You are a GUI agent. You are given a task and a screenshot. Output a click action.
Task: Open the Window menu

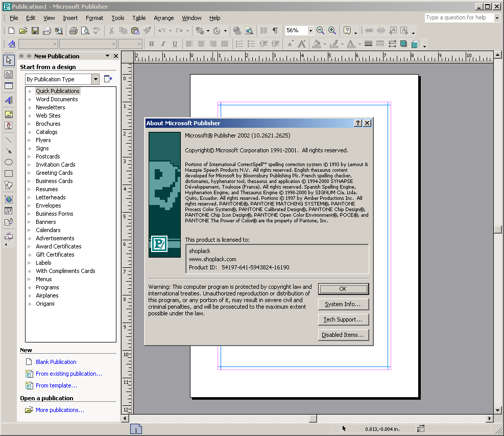pyautogui.click(x=191, y=18)
